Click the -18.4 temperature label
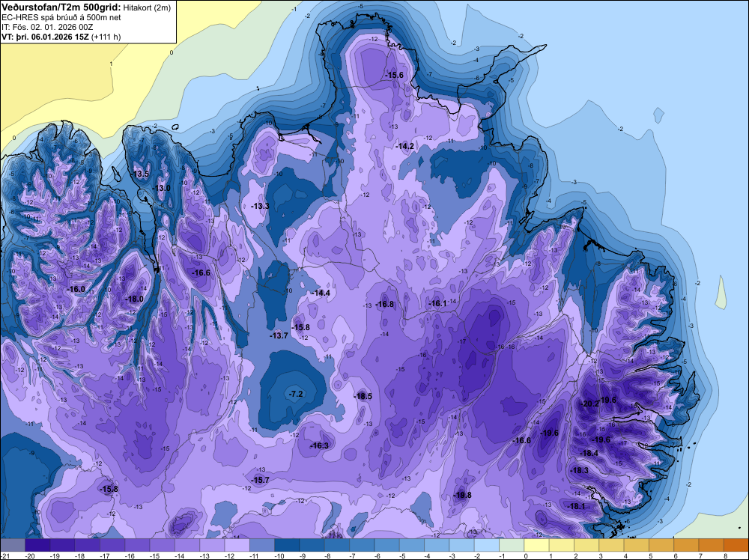 589,453
